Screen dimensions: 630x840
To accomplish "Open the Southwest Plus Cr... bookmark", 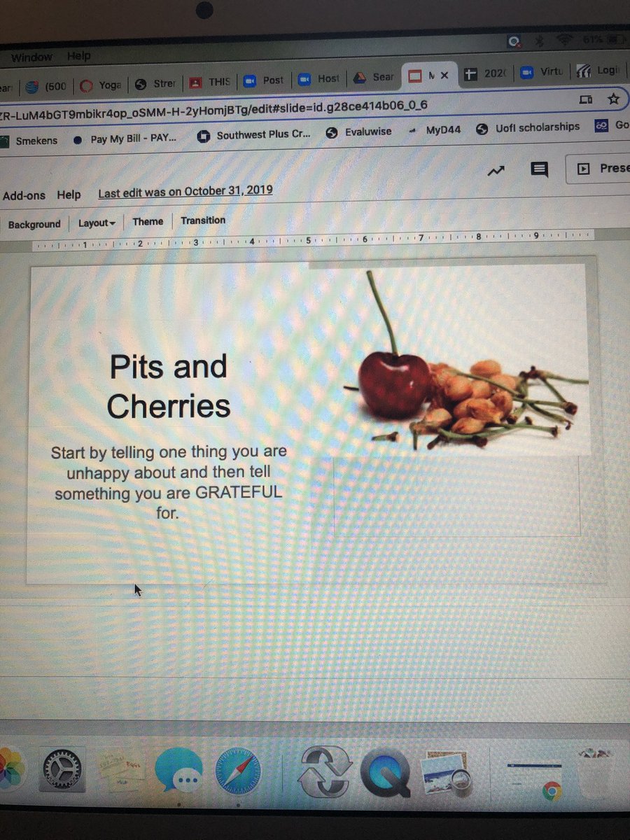I will (254, 135).
